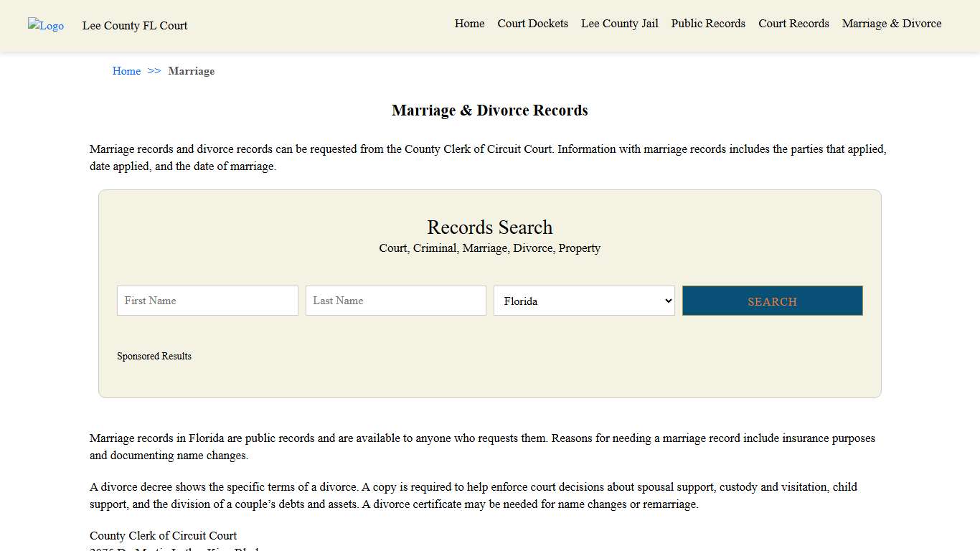Image resolution: width=980 pixels, height=551 pixels.
Task: Click the Marriage & Divorce Records heading
Action: click(490, 110)
